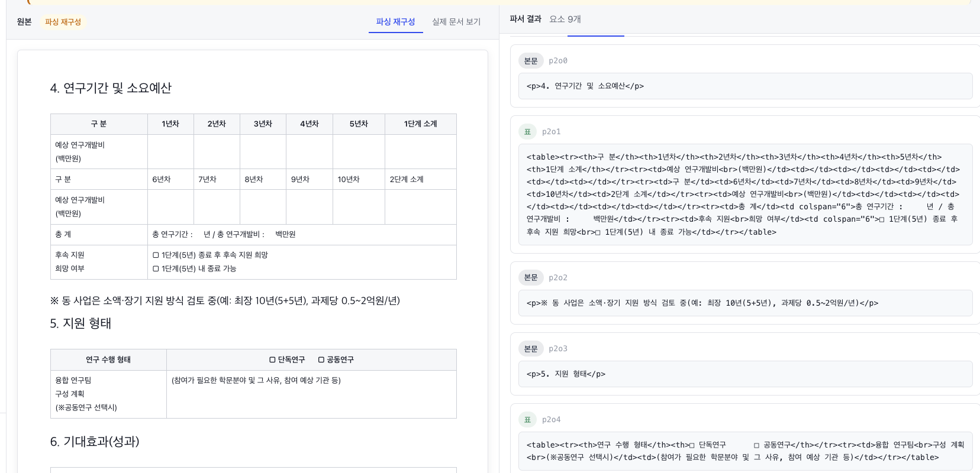Click the 총 연구기간 / 총 연구개발비 cell
Image resolution: width=980 pixels, height=473 pixels.
[302, 235]
